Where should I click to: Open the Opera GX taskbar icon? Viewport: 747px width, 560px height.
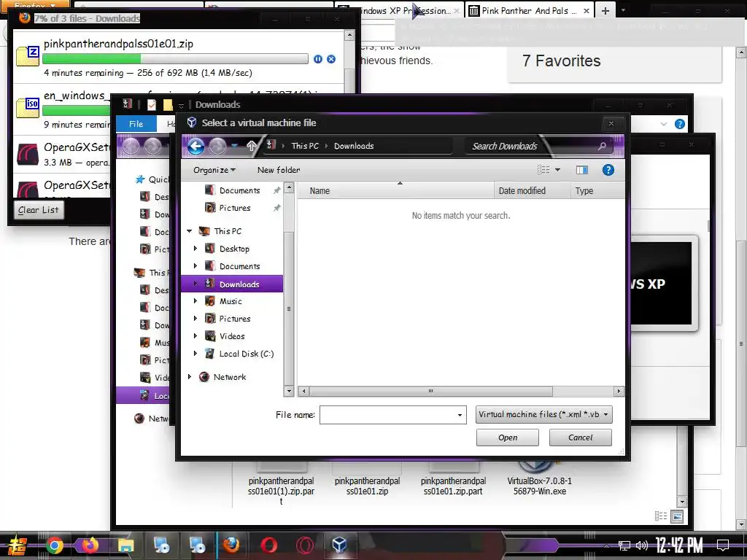tap(305, 545)
